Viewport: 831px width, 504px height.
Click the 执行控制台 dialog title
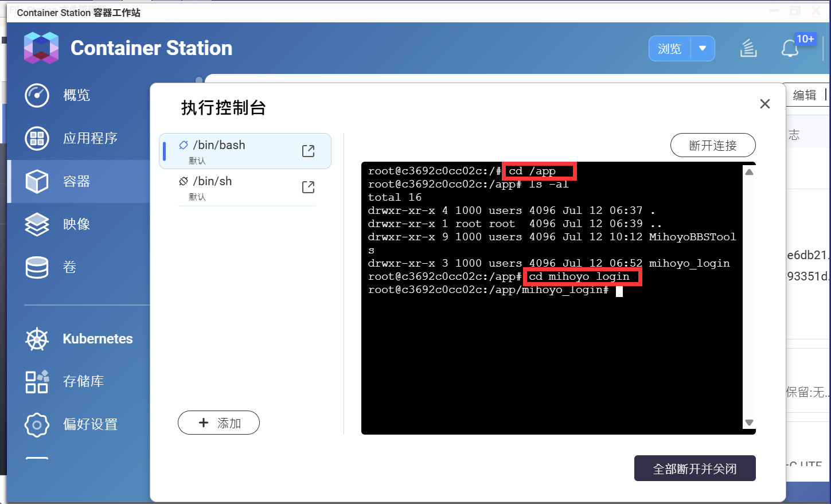(x=224, y=108)
